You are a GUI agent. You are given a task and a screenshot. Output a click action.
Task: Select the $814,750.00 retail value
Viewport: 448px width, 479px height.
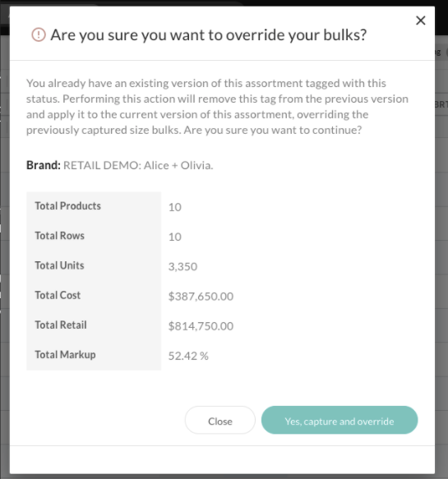[x=201, y=326]
